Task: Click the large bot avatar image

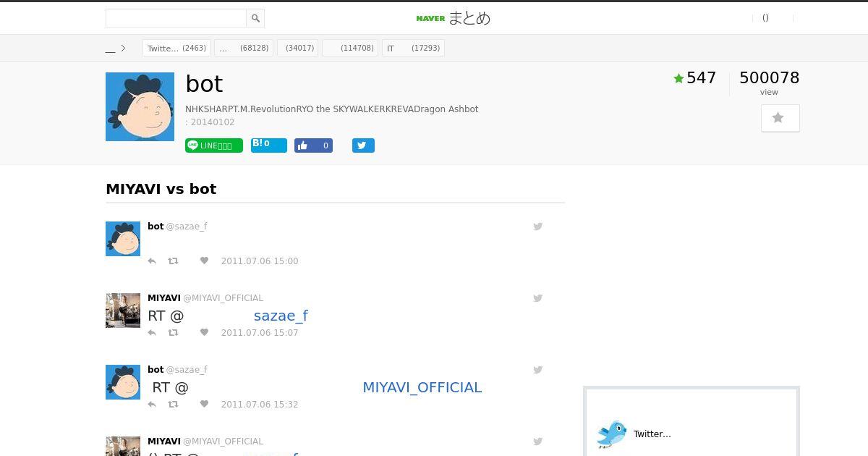Action: point(140,106)
